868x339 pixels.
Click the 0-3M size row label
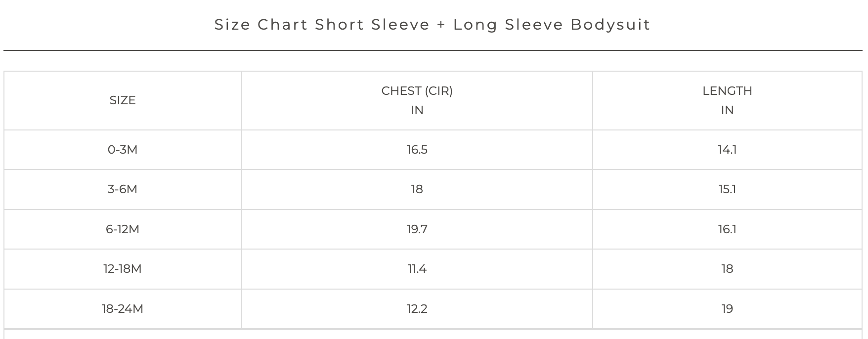(123, 150)
